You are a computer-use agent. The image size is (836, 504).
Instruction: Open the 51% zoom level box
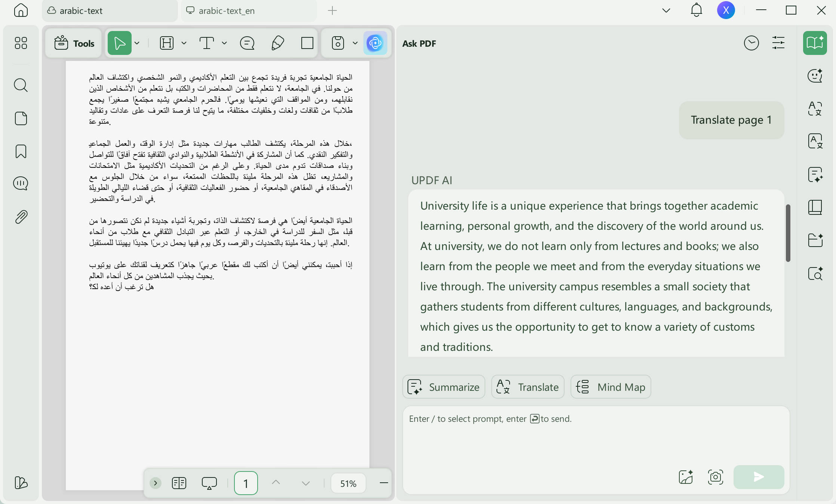pos(348,483)
